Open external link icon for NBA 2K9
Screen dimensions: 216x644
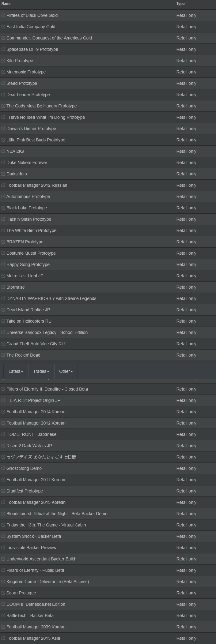coord(3,151)
